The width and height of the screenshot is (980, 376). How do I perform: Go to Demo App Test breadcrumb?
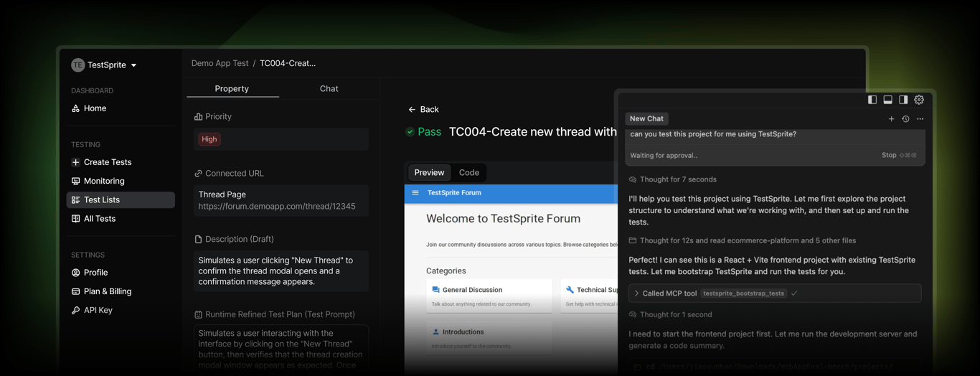[x=220, y=63]
